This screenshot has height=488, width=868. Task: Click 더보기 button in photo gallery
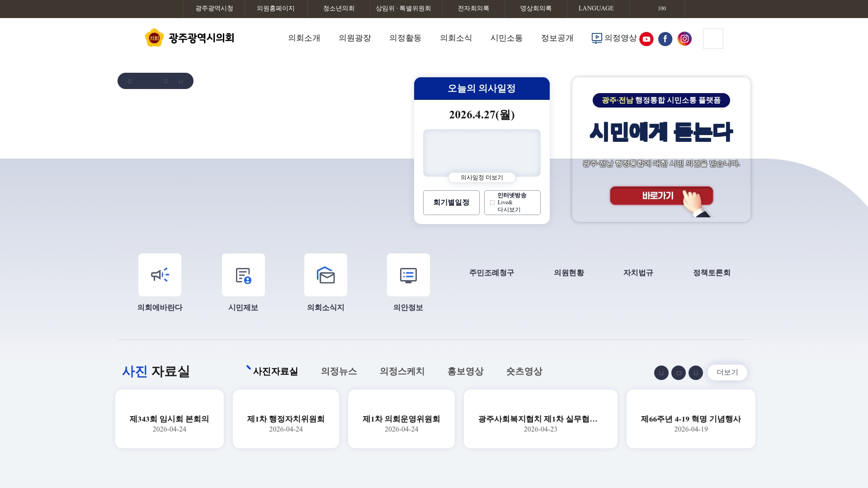727,373
